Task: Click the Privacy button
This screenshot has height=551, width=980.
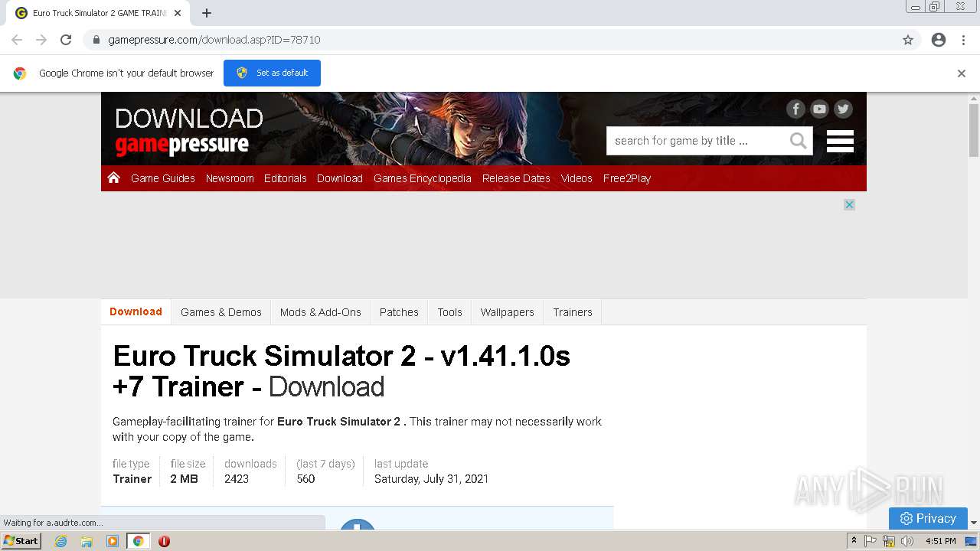Action: (x=928, y=518)
